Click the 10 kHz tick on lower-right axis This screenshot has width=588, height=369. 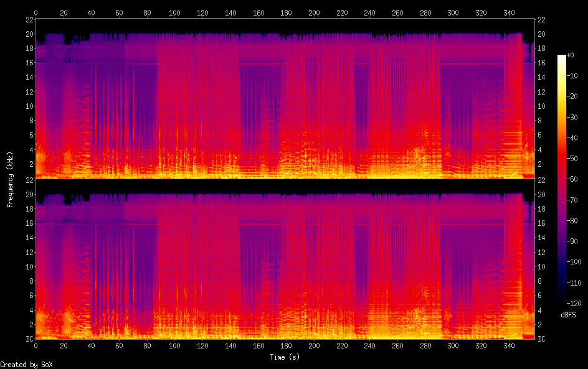tap(542, 266)
